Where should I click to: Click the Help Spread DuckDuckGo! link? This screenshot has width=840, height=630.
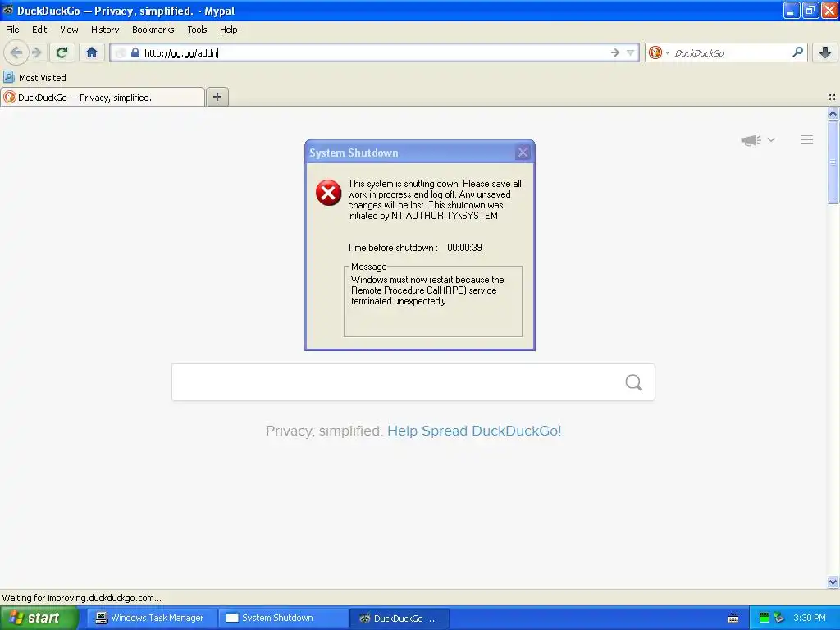474,431
